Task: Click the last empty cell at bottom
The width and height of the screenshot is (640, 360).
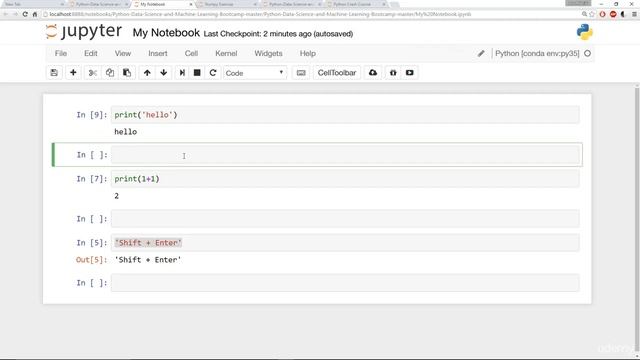Action: point(345,283)
